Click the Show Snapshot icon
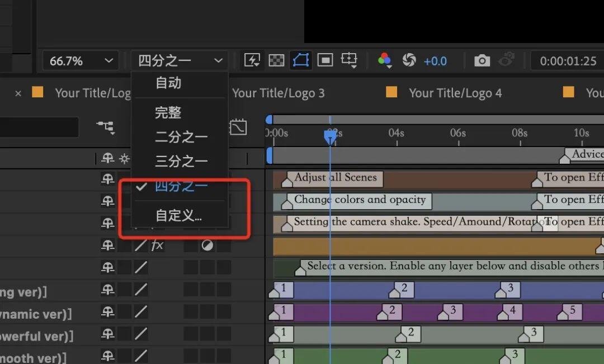 (x=506, y=60)
